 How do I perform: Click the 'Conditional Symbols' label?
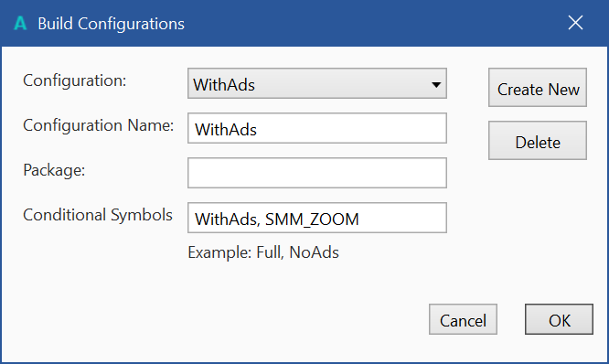[98, 215]
